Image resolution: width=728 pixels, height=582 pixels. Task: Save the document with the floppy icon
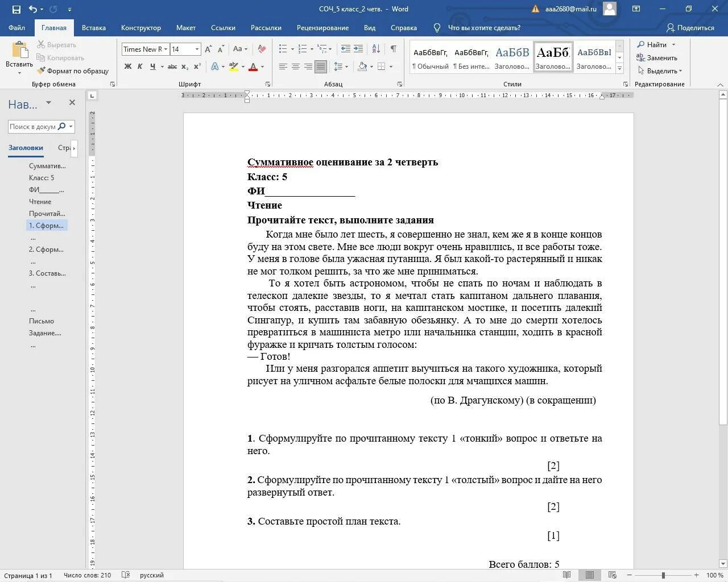16,9
